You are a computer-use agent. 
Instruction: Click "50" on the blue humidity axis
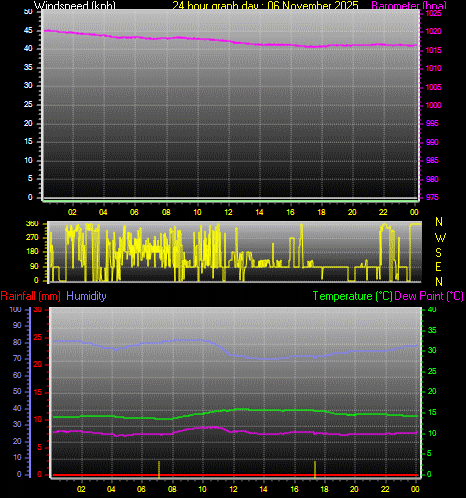[17, 391]
